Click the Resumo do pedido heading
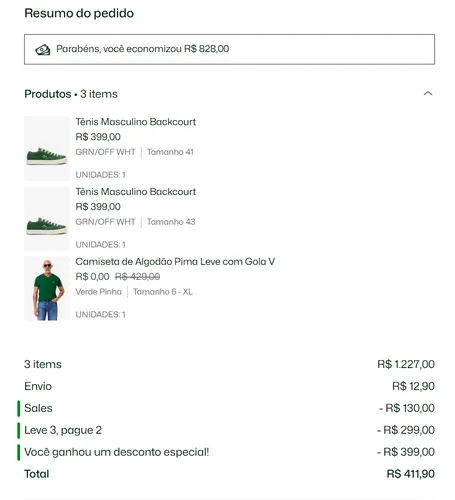 coord(79,13)
